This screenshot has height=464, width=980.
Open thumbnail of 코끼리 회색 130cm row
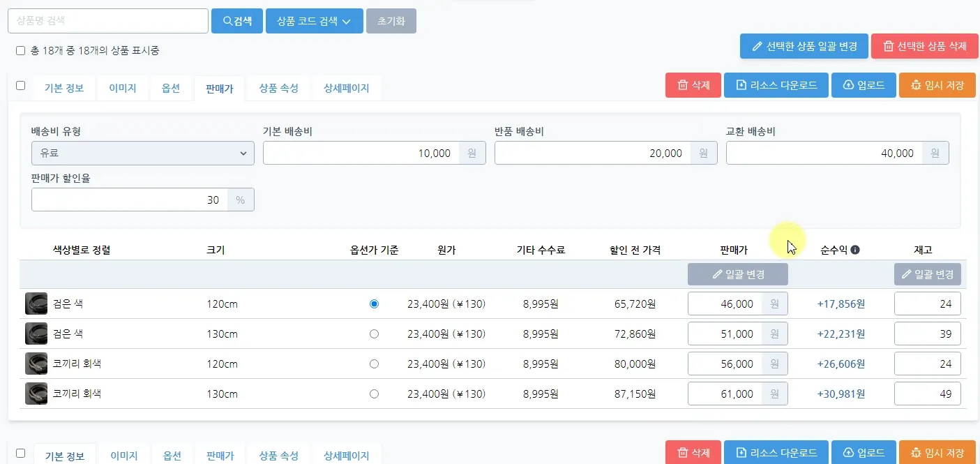point(36,394)
